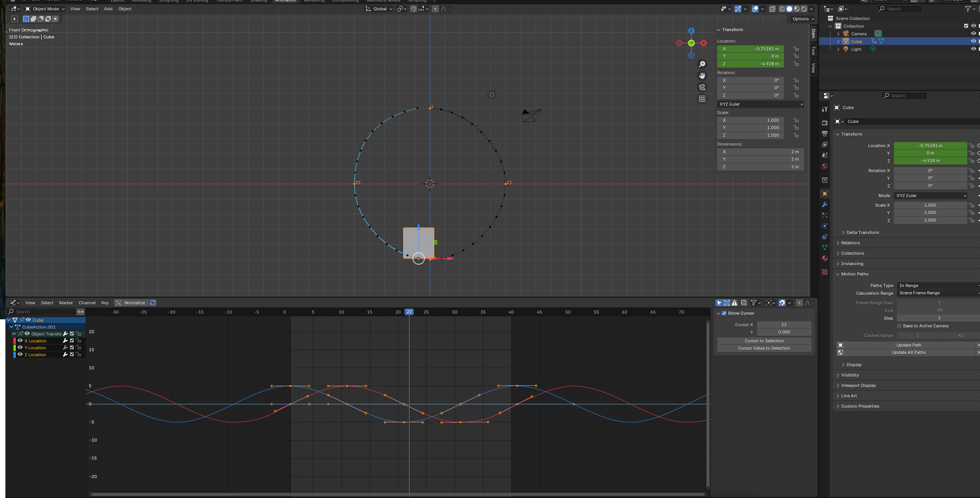
Task: Open the Particles properties tab icon
Action: click(x=824, y=215)
